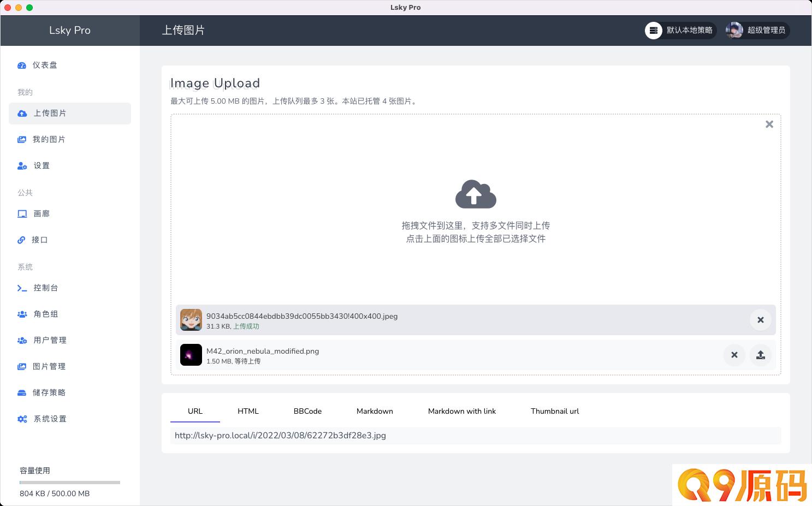Open the 控制台 console
This screenshot has width=812, height=506.
tap(70, 288)
